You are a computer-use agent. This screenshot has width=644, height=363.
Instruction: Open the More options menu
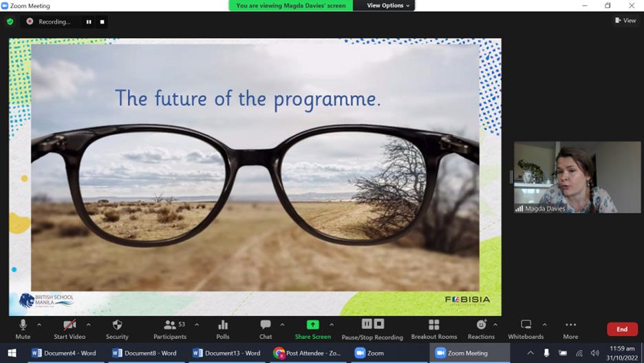570,329
